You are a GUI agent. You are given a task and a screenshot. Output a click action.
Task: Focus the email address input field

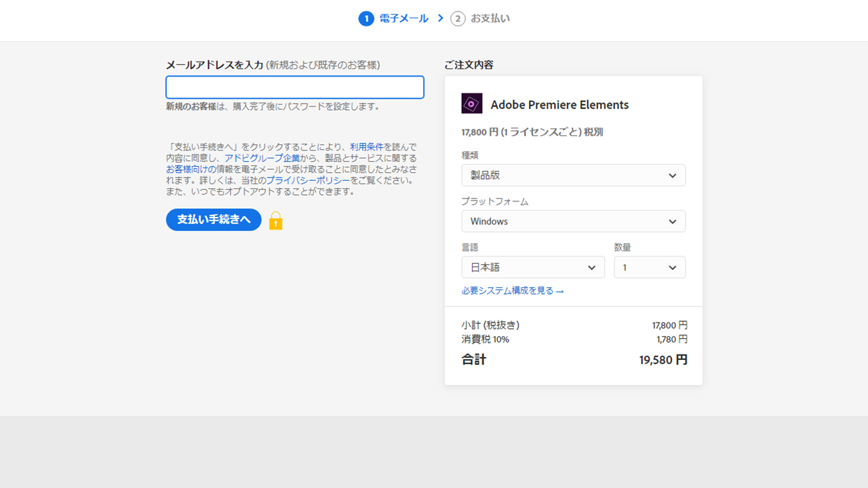(295, 87)
